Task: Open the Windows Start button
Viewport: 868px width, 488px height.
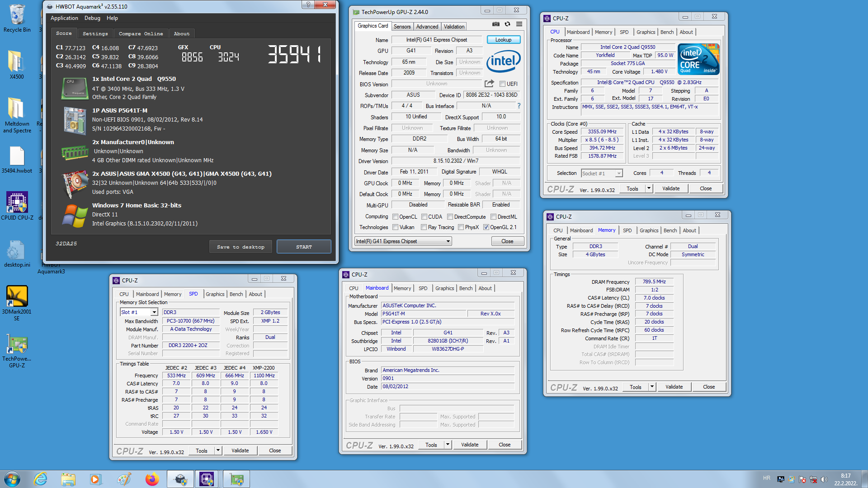Action: [12, 479]
